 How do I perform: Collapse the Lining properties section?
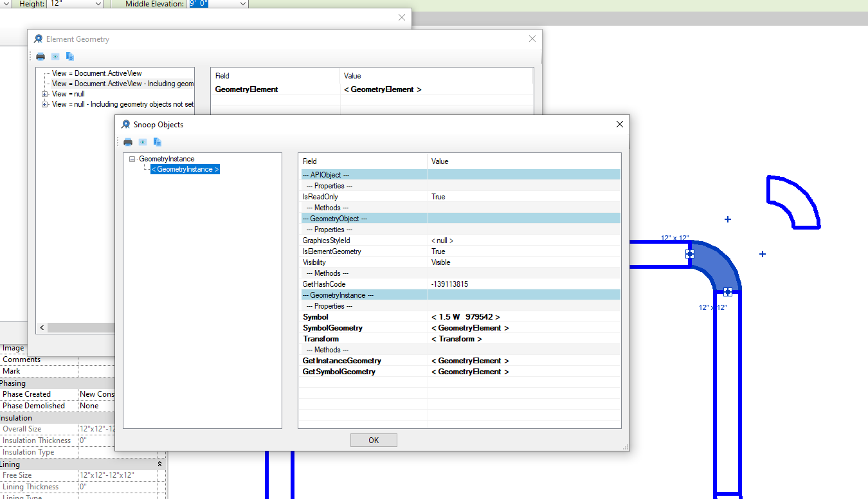[x=159, y=464]
